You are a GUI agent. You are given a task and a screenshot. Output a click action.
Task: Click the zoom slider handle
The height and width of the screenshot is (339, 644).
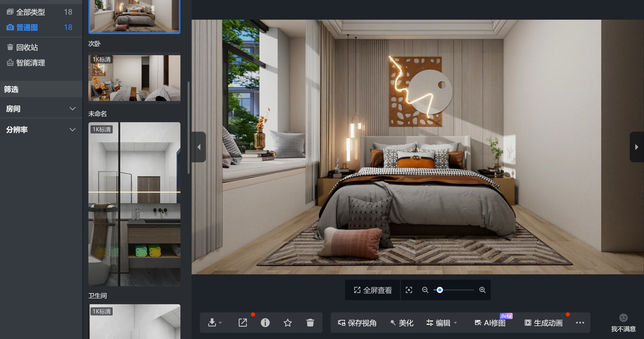tap(440, 290)
